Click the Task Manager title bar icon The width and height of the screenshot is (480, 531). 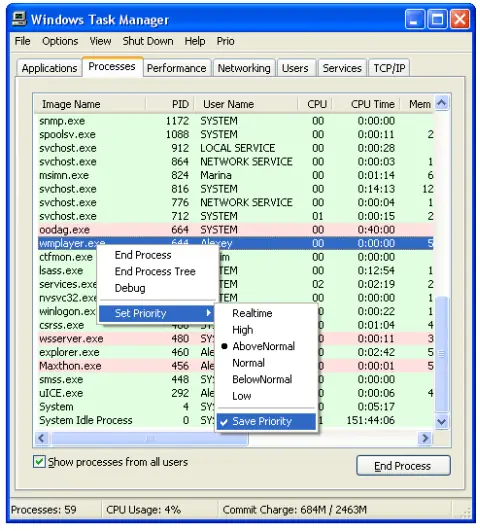(x=19, y=19)
